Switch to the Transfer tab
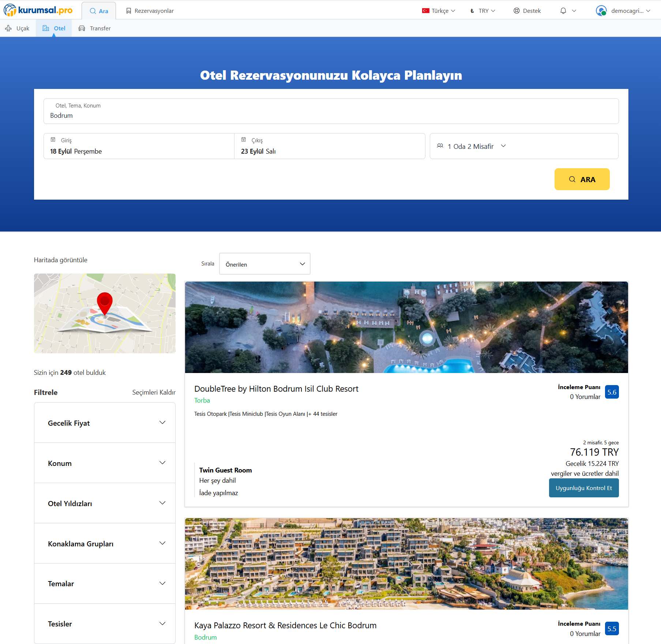This screenshot has height=644, width=661. tap(94, 28)
